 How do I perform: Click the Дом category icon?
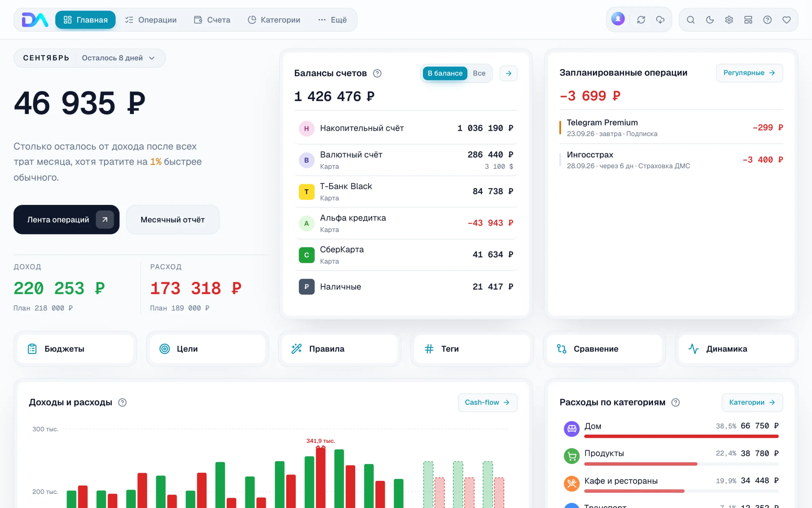(x=572, y=429)
